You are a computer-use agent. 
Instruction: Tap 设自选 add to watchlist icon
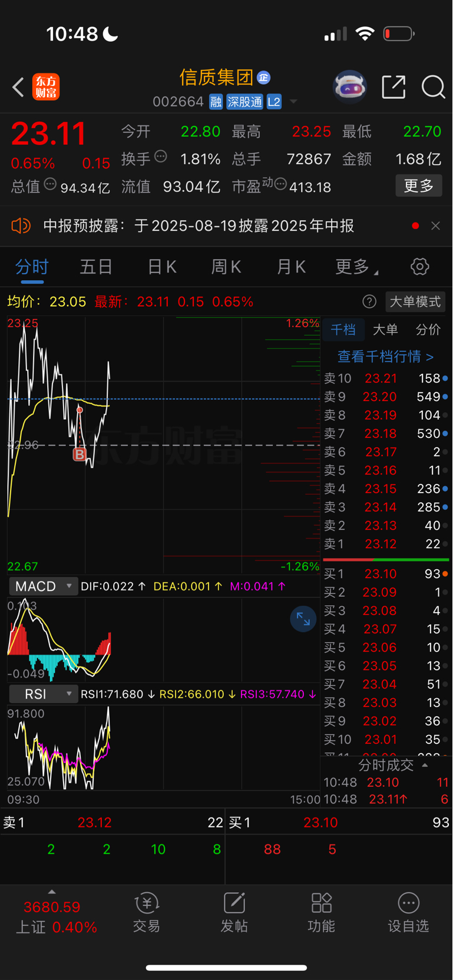click(x=408, y=913)
